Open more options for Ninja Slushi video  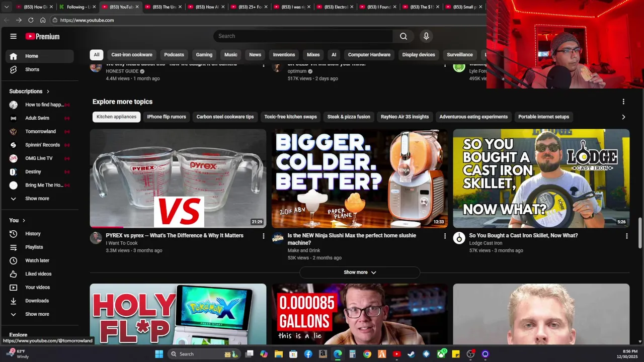445,236
